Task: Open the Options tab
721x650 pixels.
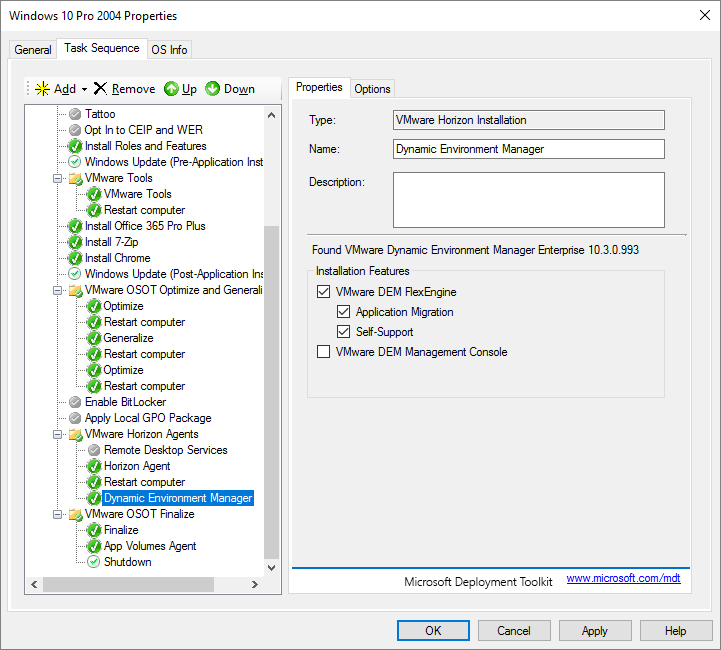Action: point(372,88)
